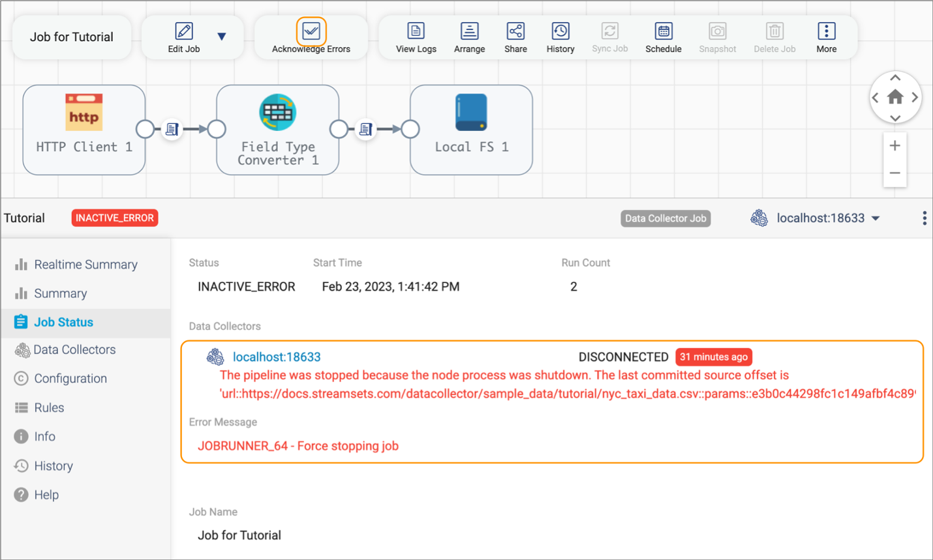Viewport: 933px width, 560px height.
Task: Select the HTTP Client 1 stage
Action: tap(84, 129)
